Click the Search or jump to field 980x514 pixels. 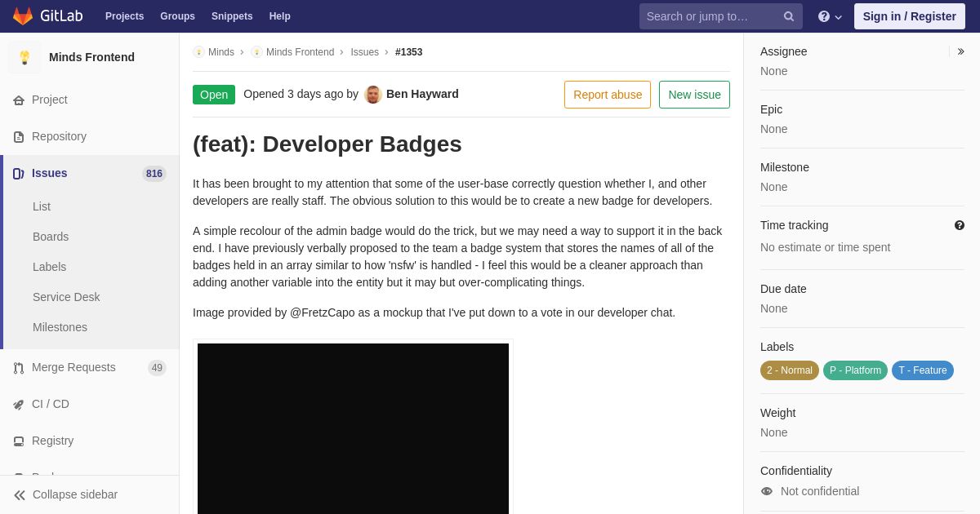point(710,16)
